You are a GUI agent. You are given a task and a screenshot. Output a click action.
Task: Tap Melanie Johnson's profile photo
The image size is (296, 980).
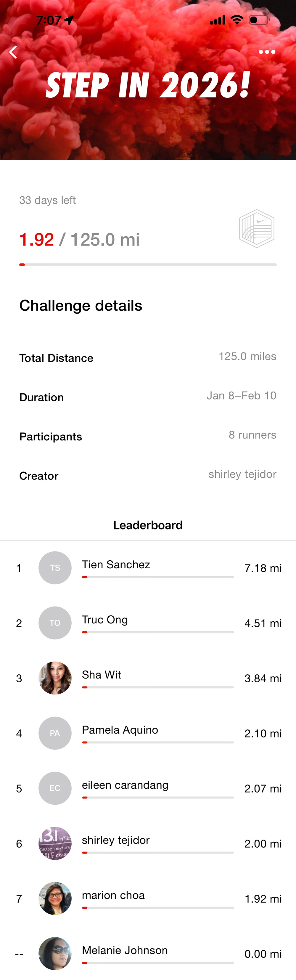coord(55,954)
